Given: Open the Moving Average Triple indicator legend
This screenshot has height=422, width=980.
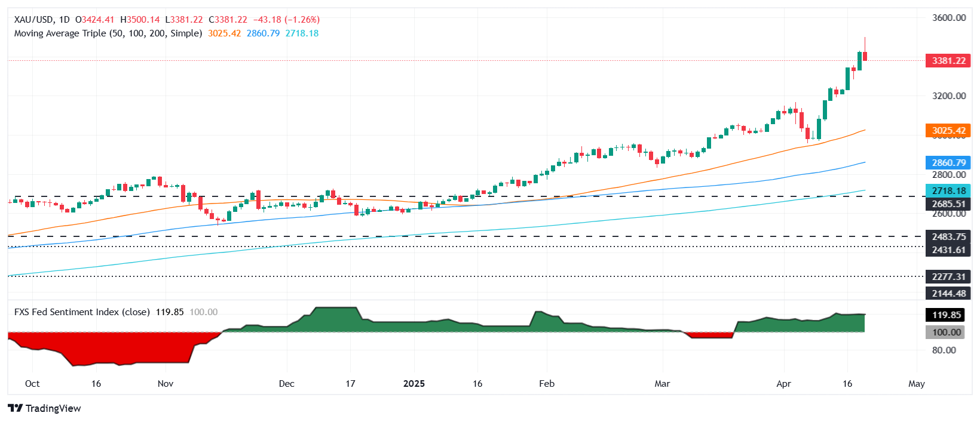Looking at the screenshot, I should (x=108, y=33).
